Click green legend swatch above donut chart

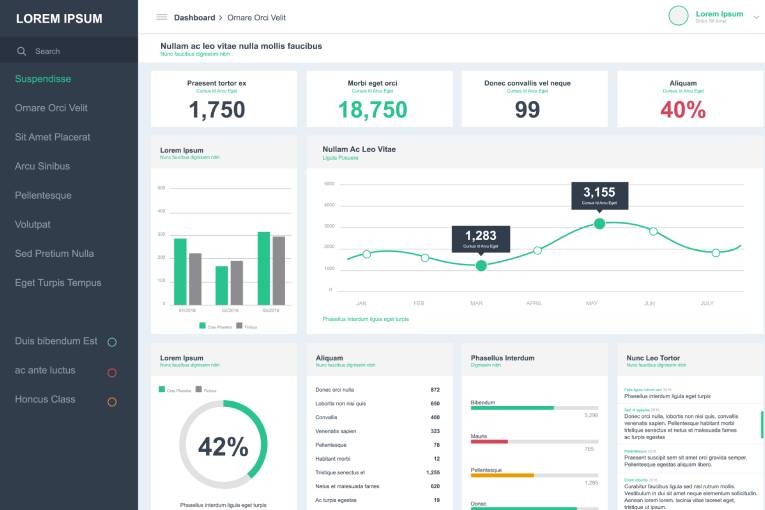click(x=161, y=389)
